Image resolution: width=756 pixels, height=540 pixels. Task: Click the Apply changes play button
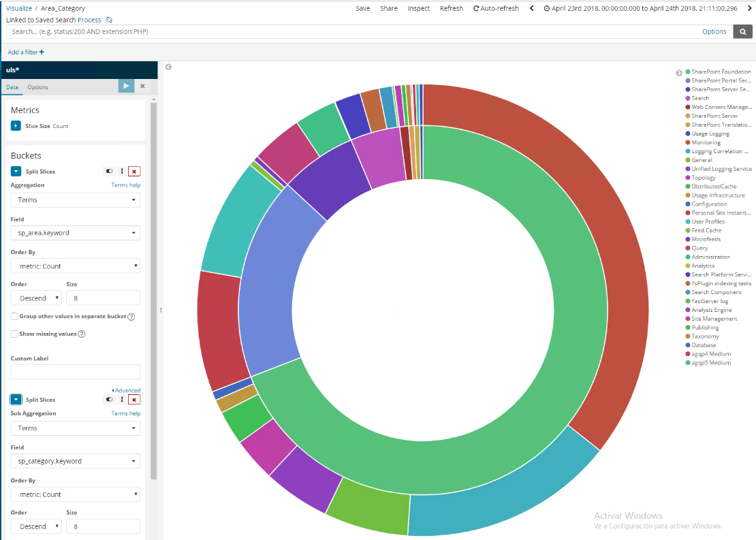pyautogui.click(x=126, y=86)
